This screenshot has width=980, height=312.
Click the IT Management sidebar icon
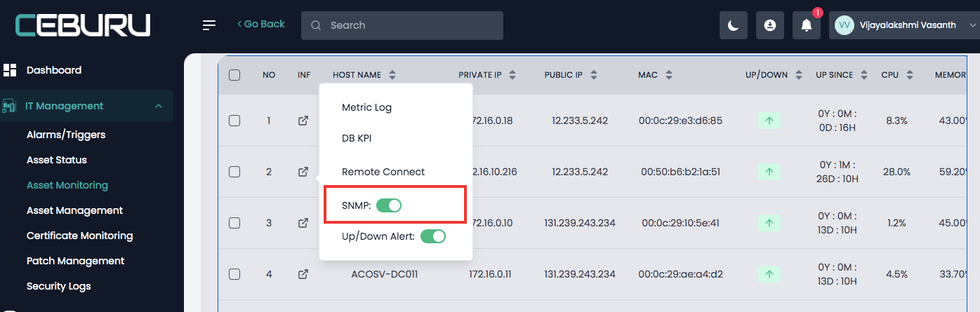pos(9,107)
